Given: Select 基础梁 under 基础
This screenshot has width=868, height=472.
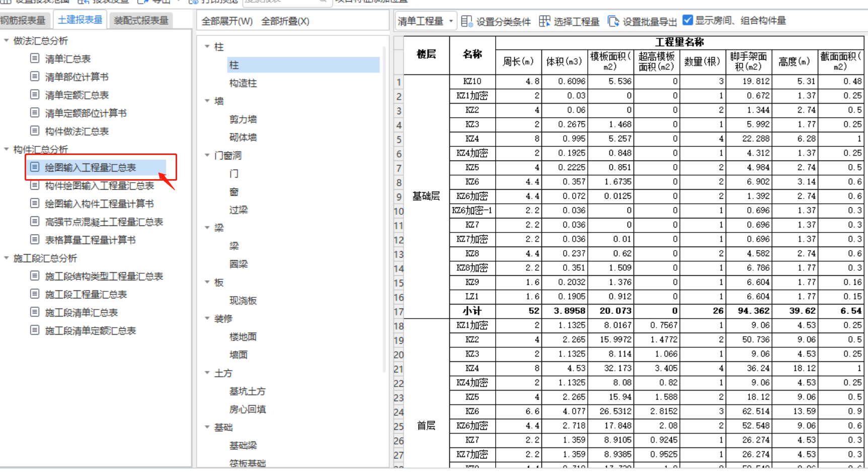Looking at the screenshot, I should (x=243, y=445).
